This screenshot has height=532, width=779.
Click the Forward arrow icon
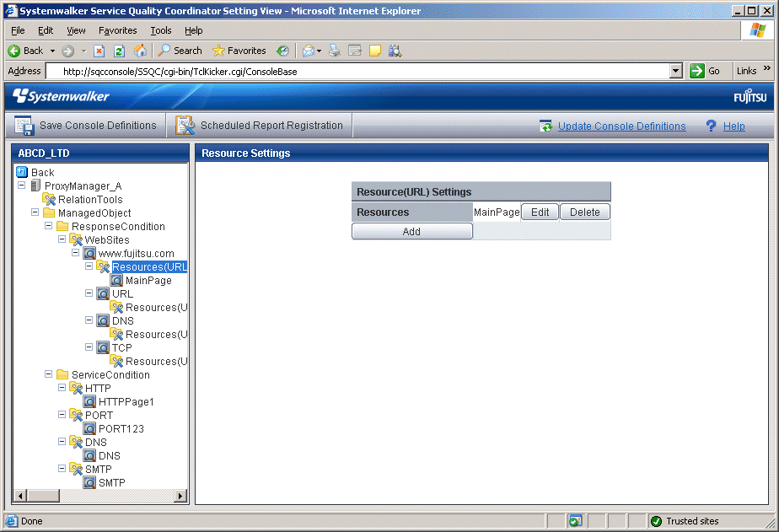pyautogui.click(x=68, y=51)
